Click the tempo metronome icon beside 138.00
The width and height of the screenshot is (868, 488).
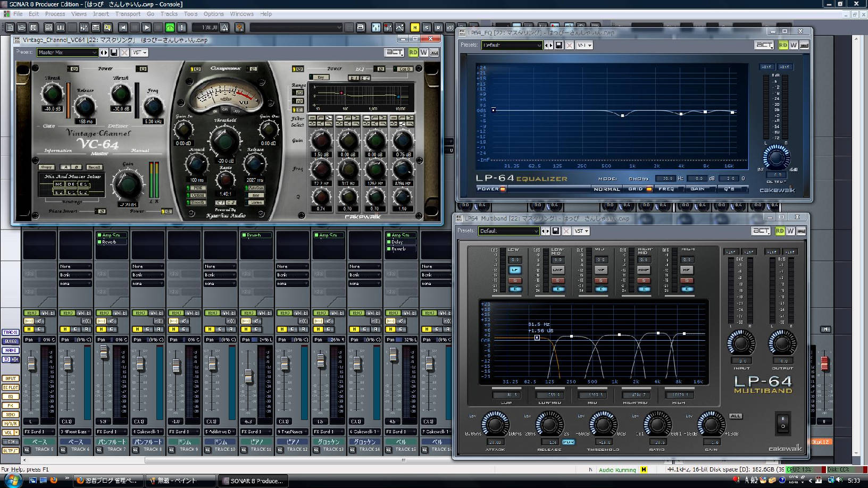tap(225, 27)
